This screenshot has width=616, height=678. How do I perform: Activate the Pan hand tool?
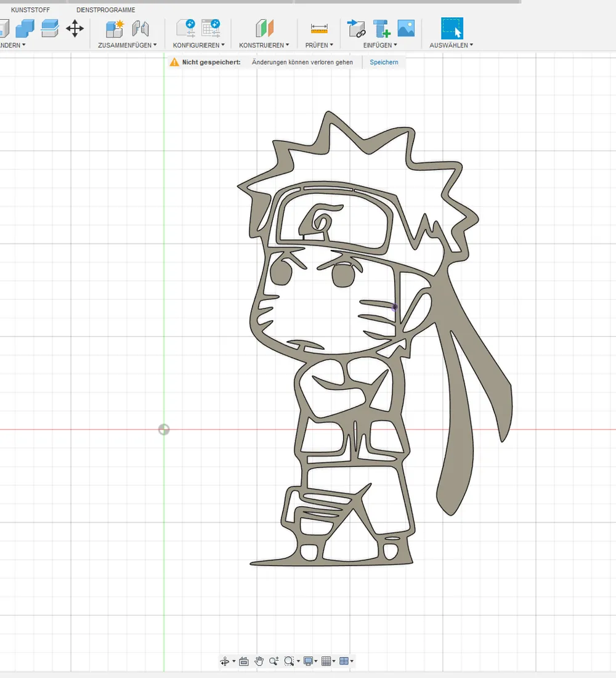259,661
